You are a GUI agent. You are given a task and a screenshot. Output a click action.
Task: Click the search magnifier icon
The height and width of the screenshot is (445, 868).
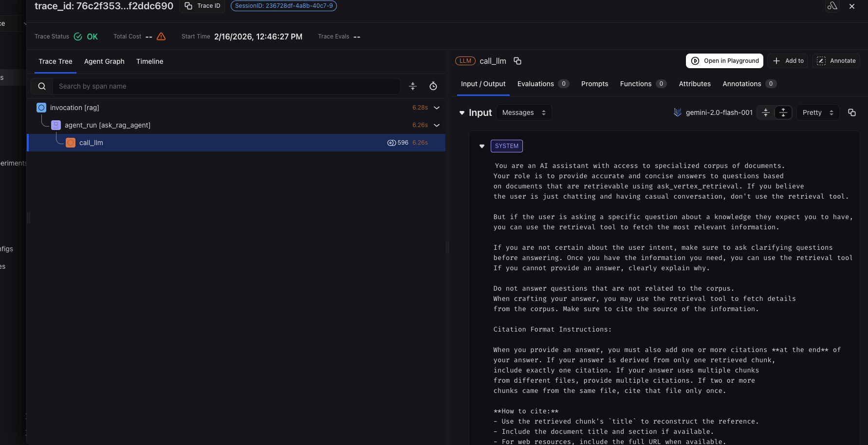coord(42,86)
